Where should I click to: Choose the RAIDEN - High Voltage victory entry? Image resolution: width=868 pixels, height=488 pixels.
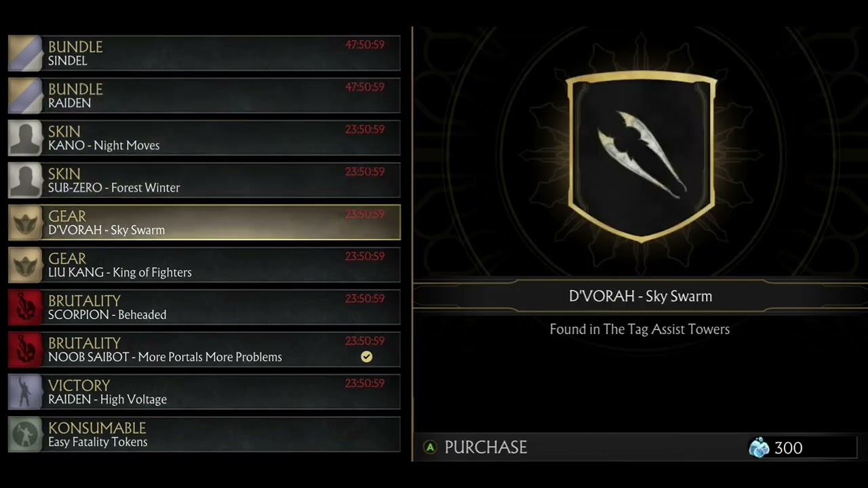pos(204,392)
